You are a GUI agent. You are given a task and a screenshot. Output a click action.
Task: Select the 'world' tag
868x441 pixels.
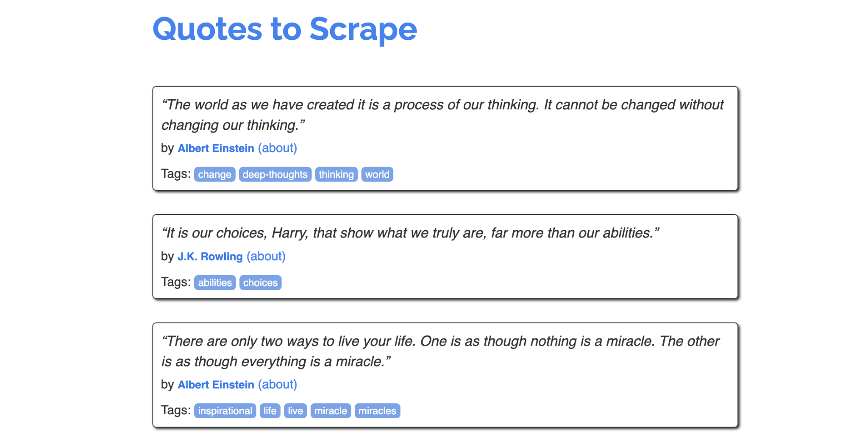point(377,174)
